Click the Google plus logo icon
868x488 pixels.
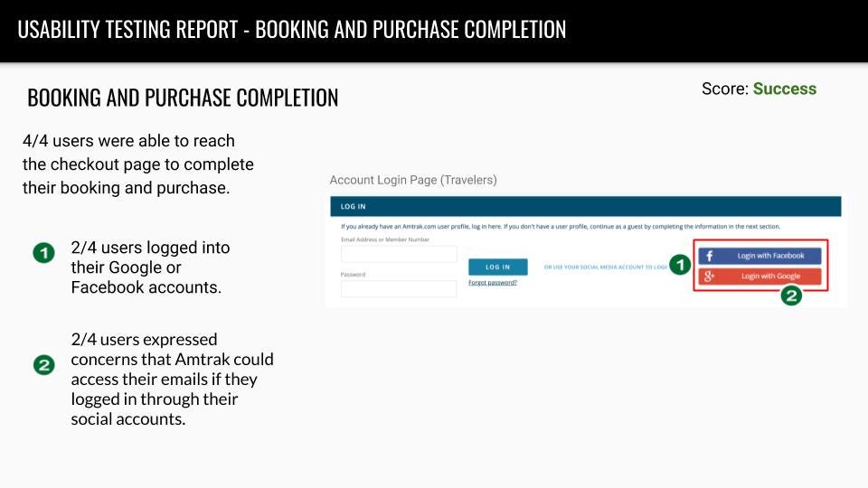(709, 277)
